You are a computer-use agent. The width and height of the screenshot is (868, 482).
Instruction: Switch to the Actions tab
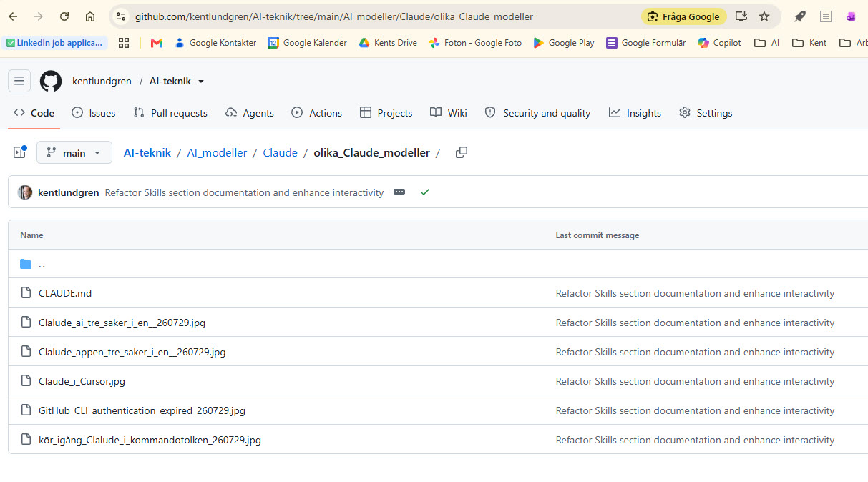pyautogui.click(x=317, y=113)
